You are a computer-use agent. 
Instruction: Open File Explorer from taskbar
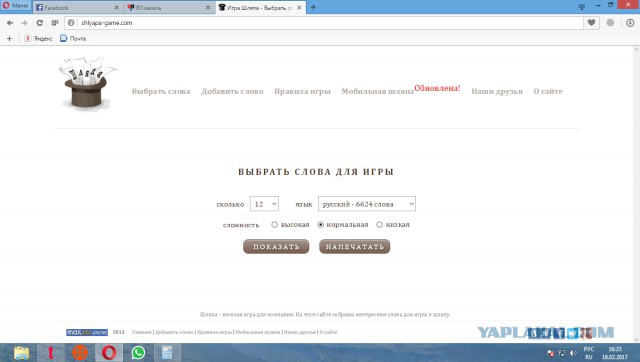coord(21,353)
